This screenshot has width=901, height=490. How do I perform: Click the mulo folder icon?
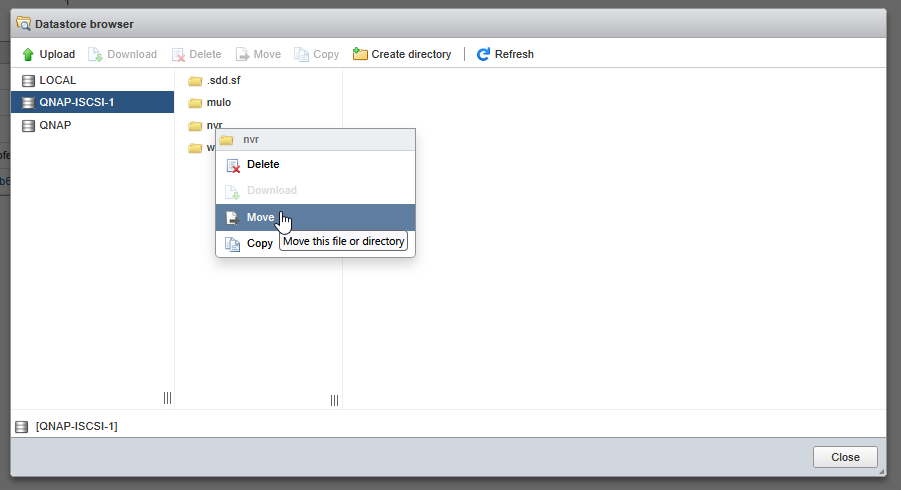(195, 103)
